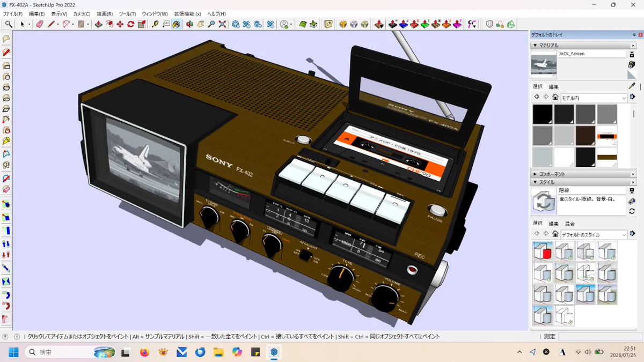Select the white material swatch
The width and height of the screenshot is (644, 362).
[x=563, y=157]
